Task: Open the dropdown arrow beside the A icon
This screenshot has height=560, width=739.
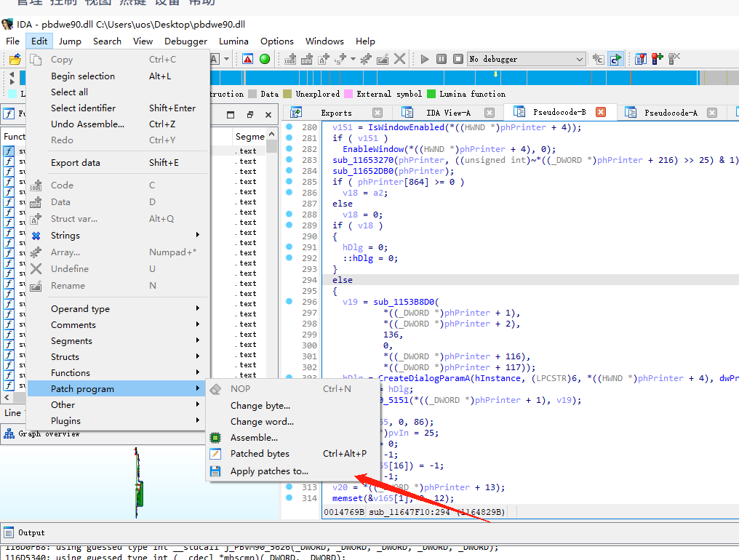Action: click(227, 59)
